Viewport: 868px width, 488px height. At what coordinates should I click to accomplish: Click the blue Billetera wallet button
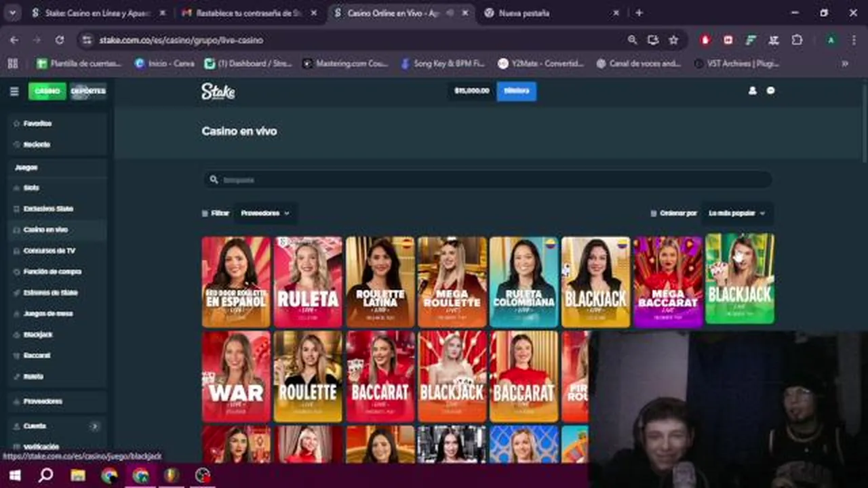[517, 91]
